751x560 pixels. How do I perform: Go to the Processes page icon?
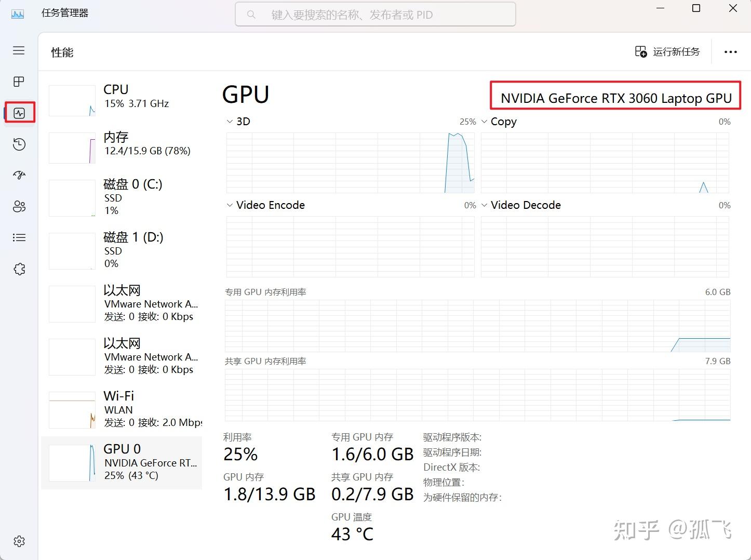(x=19, y=82)
